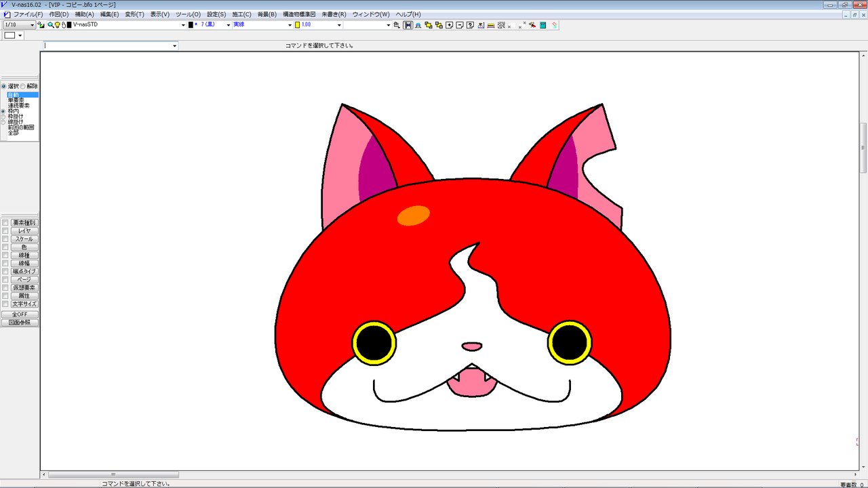The height and width of the screenshot is (488, 868).
Task: Click the 図面参照 button
Action: pyautogui.click(x=20, y=323)
